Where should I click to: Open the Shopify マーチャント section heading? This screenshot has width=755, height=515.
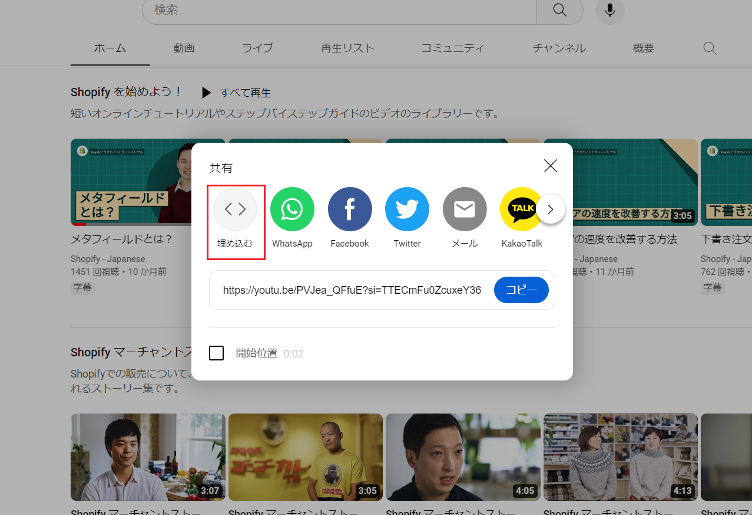(131, 352)
